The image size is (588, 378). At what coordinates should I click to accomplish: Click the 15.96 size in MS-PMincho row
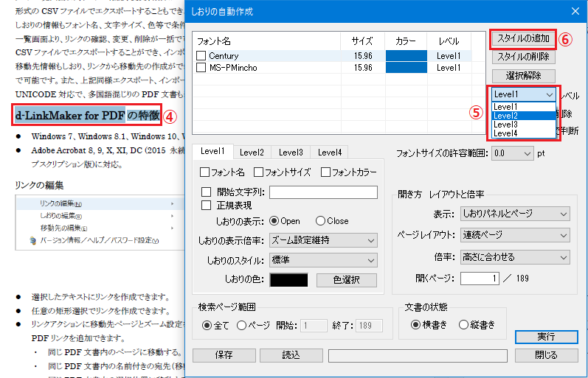[363, 68]
